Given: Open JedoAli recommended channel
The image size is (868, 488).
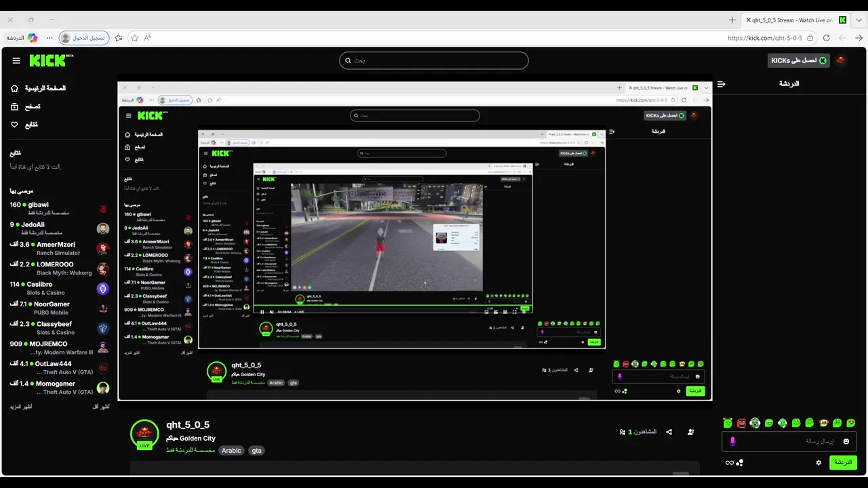Looking at the screenshot, I should tap(59, 228).
